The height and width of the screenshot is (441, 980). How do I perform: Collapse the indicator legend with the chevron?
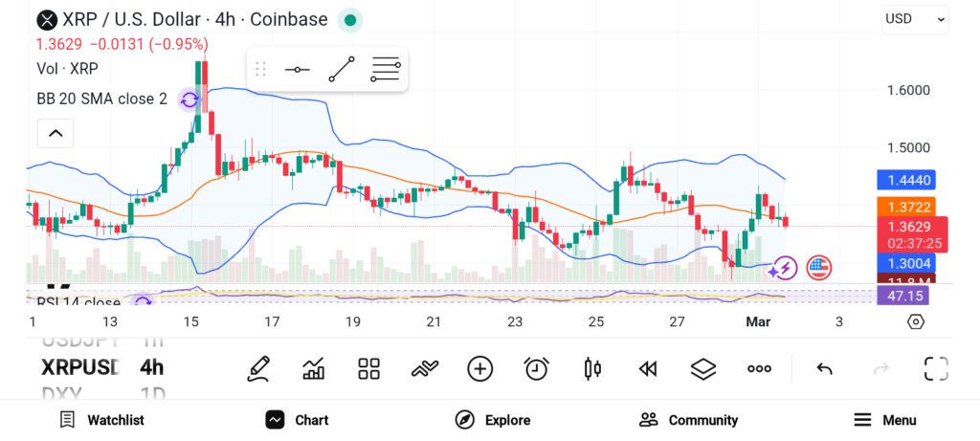tap(56, 133)
